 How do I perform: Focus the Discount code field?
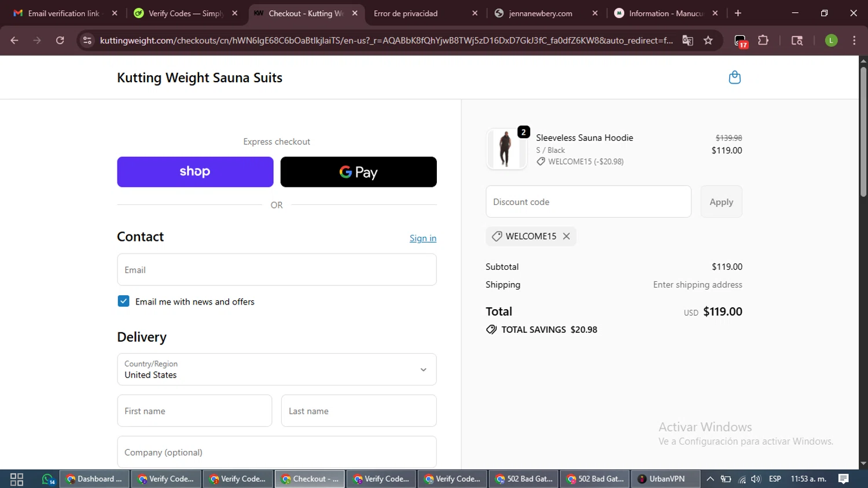click(x=589, y=202)
